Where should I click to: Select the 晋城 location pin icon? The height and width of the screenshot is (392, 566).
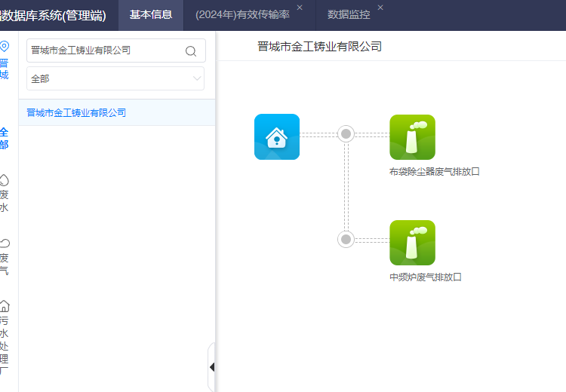tap(4, 47)
